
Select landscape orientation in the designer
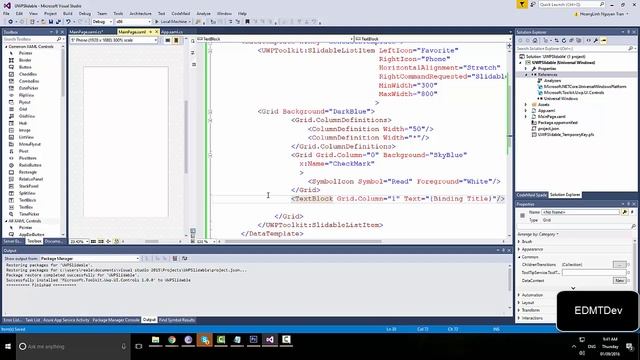pos(168,40)
